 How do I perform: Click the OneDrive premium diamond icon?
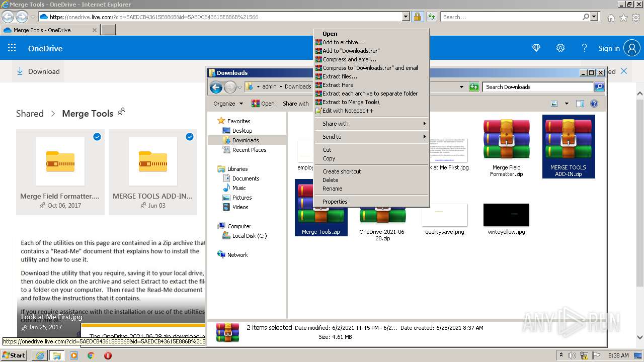pyautogui.click(x=536, y=48)
